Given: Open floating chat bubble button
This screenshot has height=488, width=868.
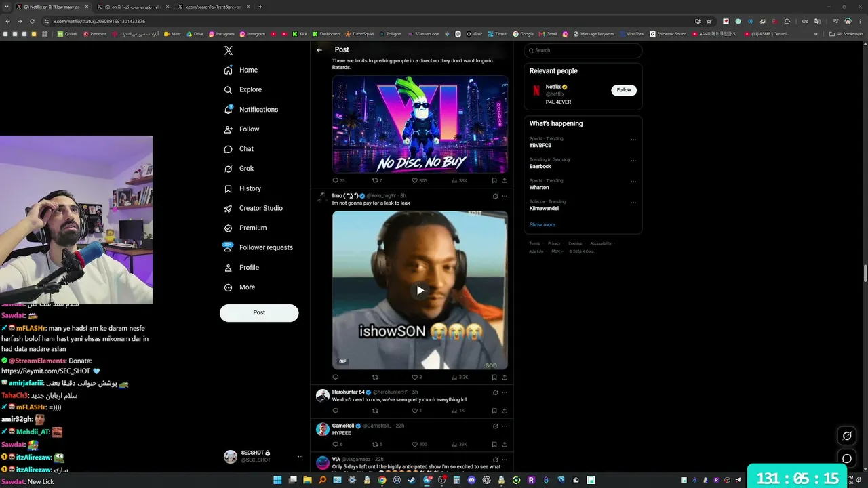Looking at the screenshot, I should (846, 459).
